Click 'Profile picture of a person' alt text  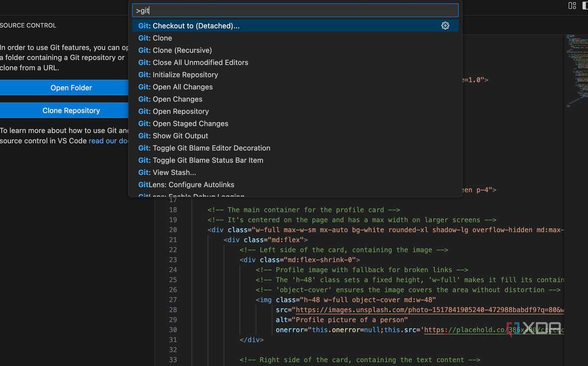(x=350, y=320)
